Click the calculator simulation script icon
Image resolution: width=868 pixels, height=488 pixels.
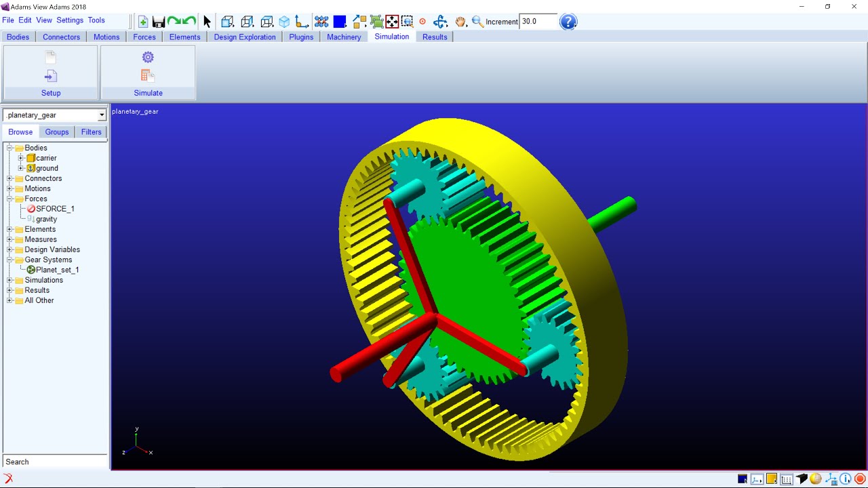tap(148, 76)
